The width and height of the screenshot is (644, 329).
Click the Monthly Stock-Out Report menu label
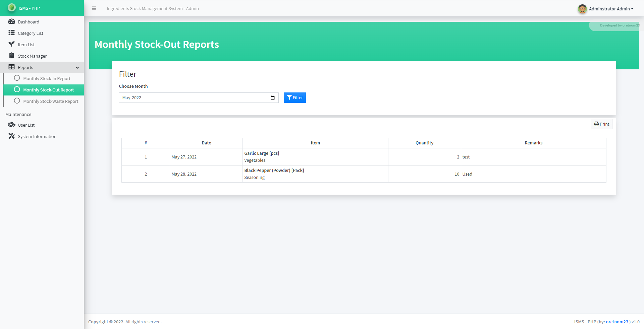click(x=49, y=90)
